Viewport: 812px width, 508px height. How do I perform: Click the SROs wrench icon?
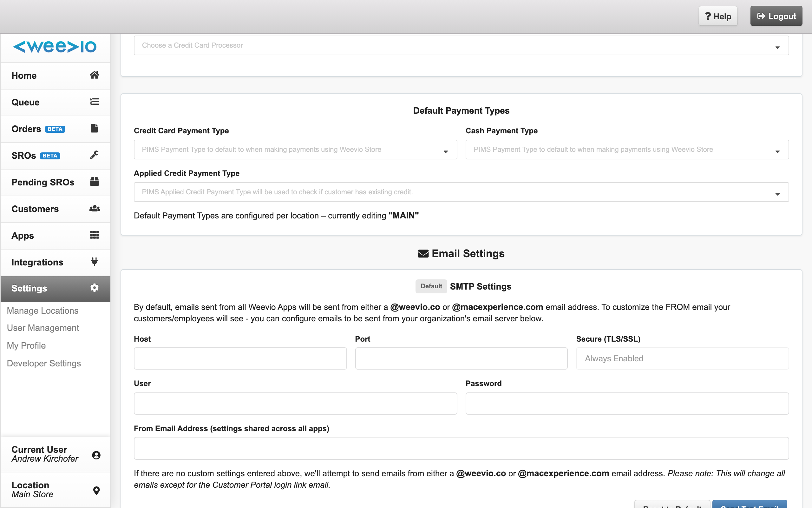[x=94, y=155]
